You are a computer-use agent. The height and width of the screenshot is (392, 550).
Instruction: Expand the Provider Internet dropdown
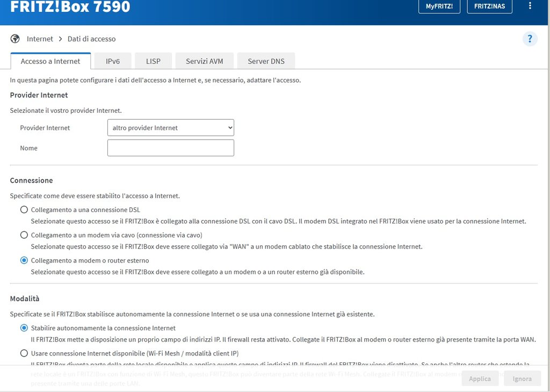(x=170, y=128)
